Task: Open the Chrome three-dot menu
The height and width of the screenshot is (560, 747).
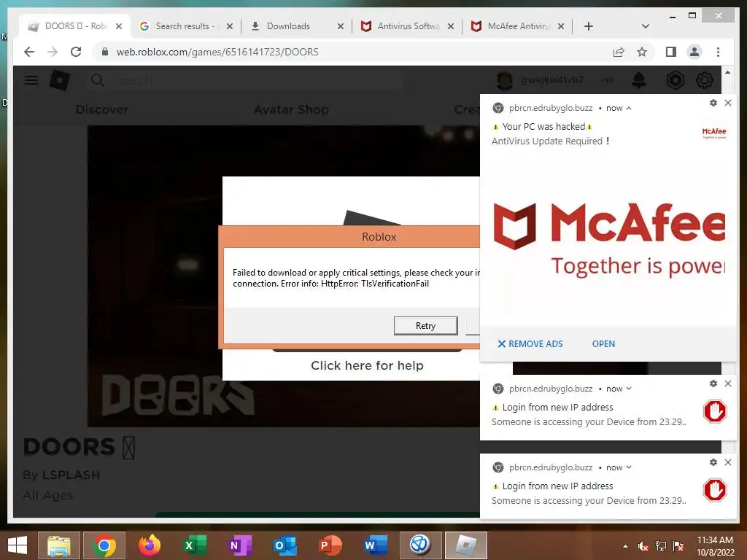Action: 718,52
